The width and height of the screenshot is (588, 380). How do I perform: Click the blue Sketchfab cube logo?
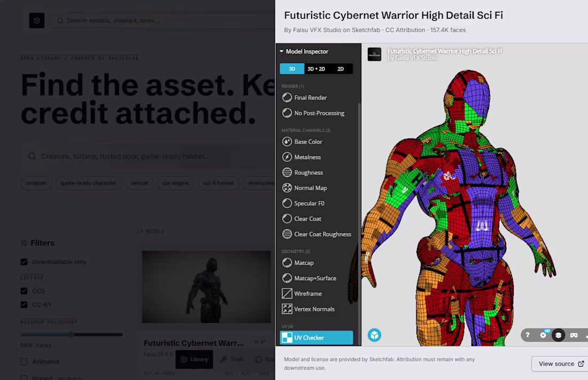[374, 335]
